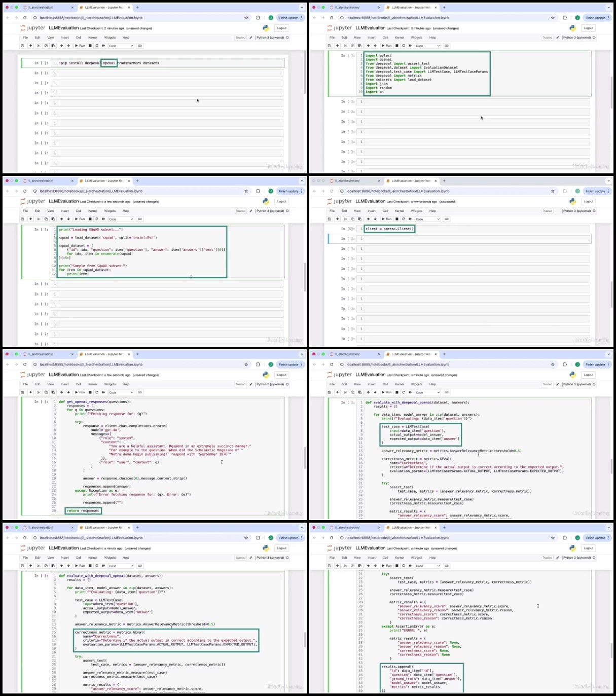Cut selected cell in the pip install panel
Screen dimensions: 616x696
39,46
